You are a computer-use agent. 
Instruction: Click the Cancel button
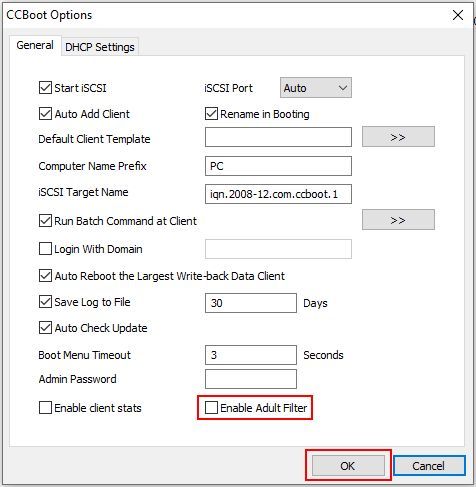(x=429, y=466)
